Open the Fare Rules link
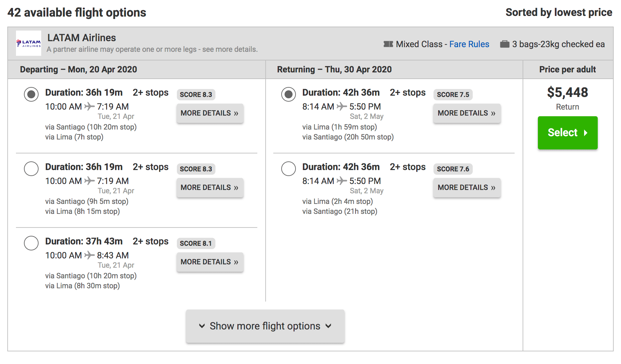The width and height of the screenshot is (621, 364). (x=469, y=44)
